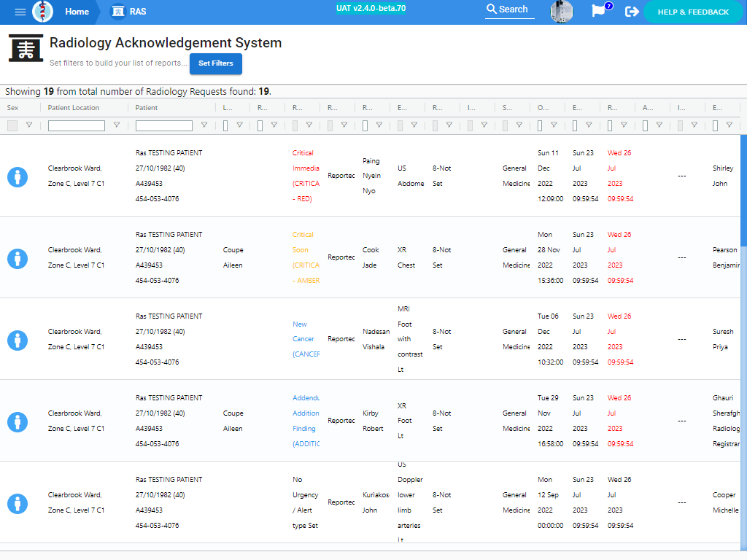Screen dimensions: 747x560
Task: Sort by the Sex column header
Action: coord(13,108)
